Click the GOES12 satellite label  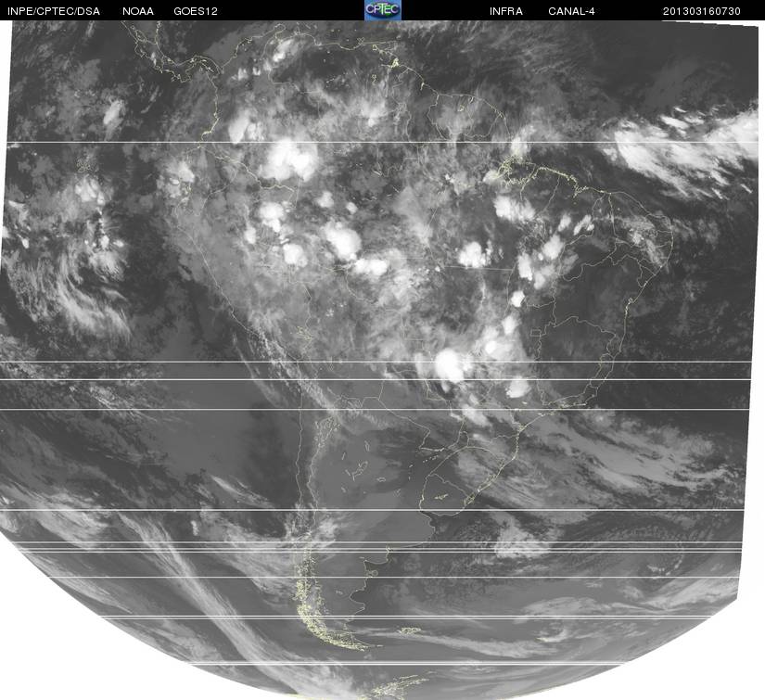(195, 11)
